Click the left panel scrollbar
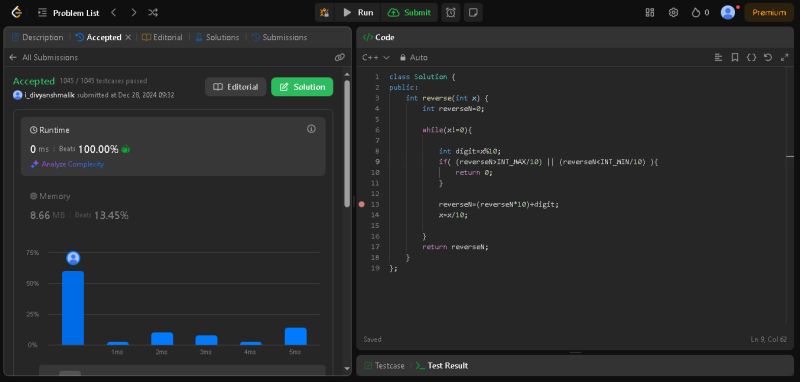The height and width of the screenshot is (382, 800). click(x=347, y=143)
